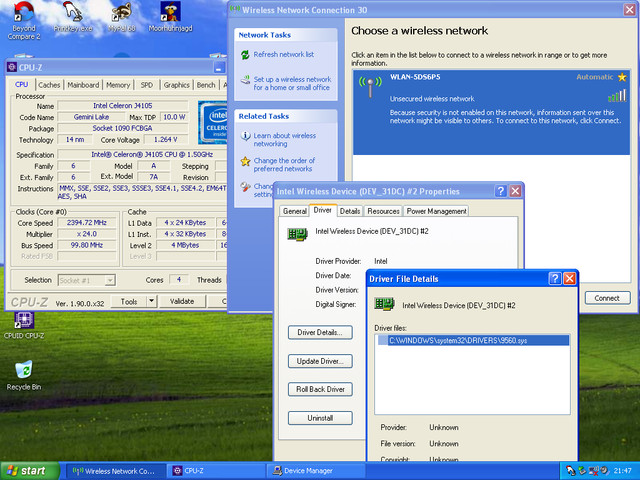The width and height of the screenshot is (640, 480).
Task: Open the Recycle Bin icon
Action: 24,376
